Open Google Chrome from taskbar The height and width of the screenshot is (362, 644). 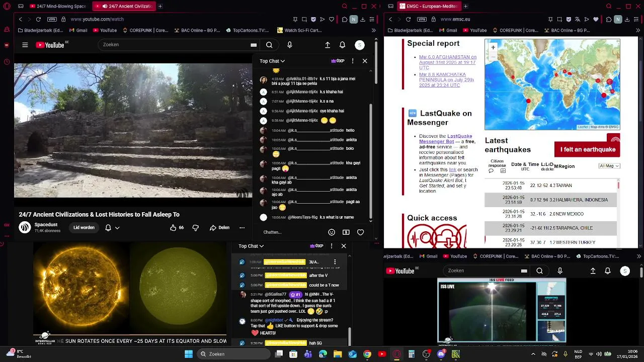pos(367,354)
